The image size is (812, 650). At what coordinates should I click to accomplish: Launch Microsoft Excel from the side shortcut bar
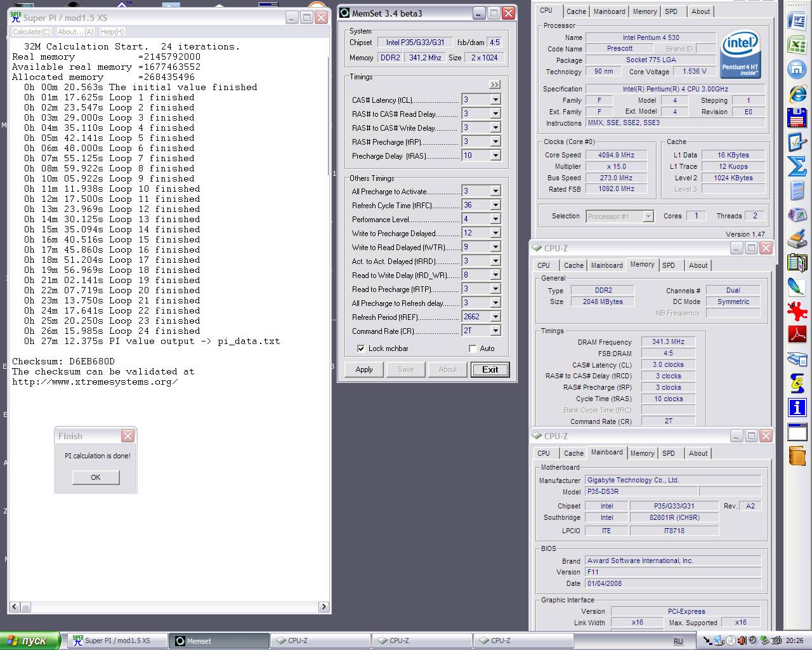tap(797, 45)
